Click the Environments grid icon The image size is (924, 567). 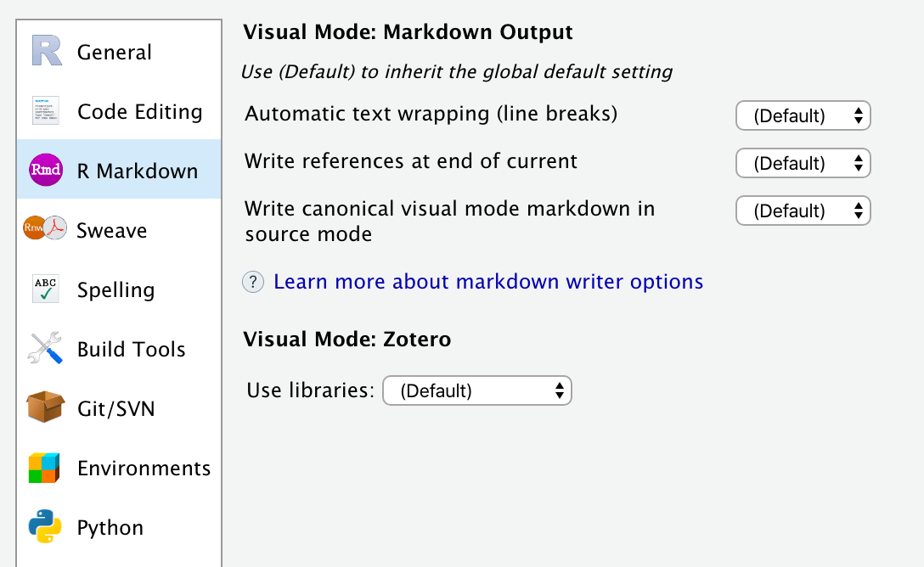click(x=43, y=468)
